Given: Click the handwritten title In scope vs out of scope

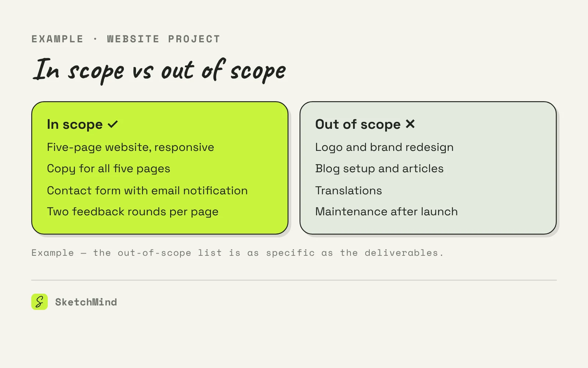Looking at the screenshot, I should [159, 70].
